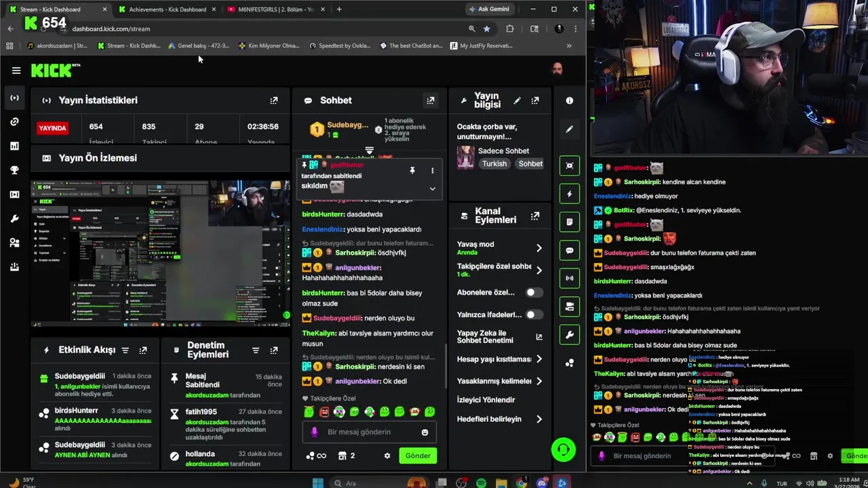
Task: Click the stream preview thumbnail
Action: 161,253
